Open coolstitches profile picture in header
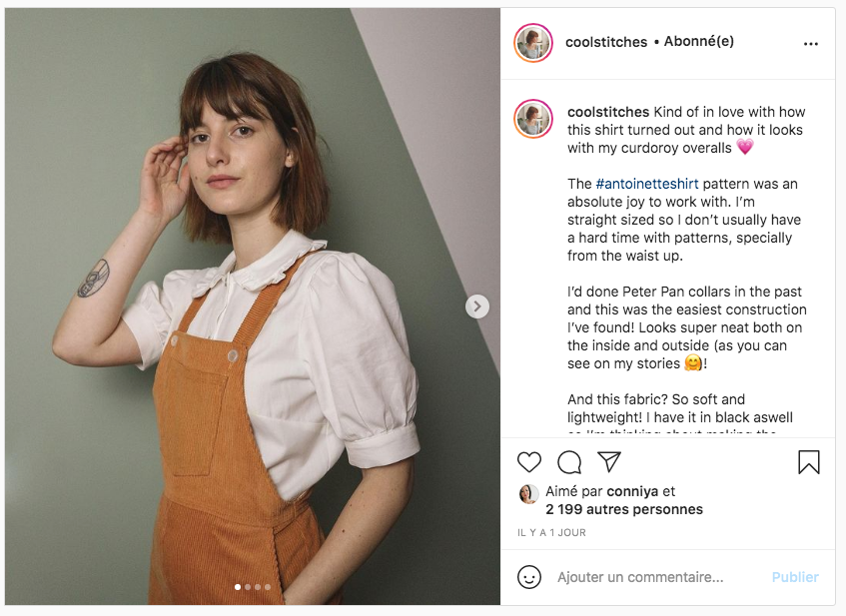This screenshot has height=616, width=846. [x=533, y=43]
